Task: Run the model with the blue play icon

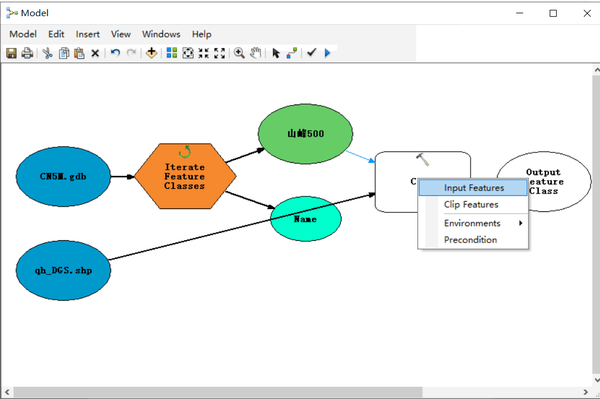Action: tap(327, 53)
